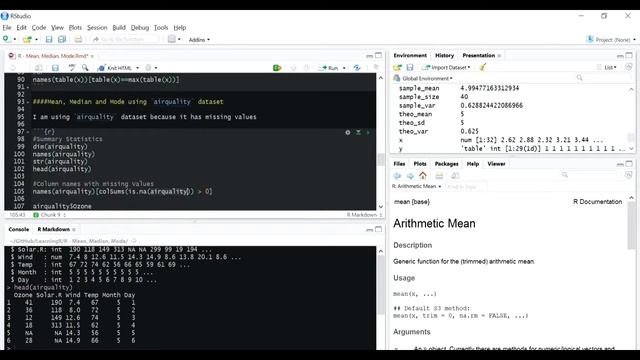Open the Addins dropdown

tap(199, 40)
